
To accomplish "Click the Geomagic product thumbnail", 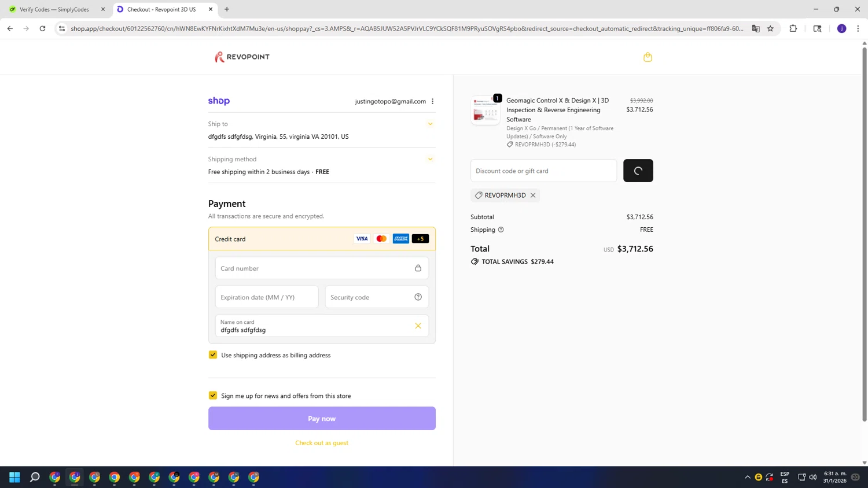I will 485,110.
